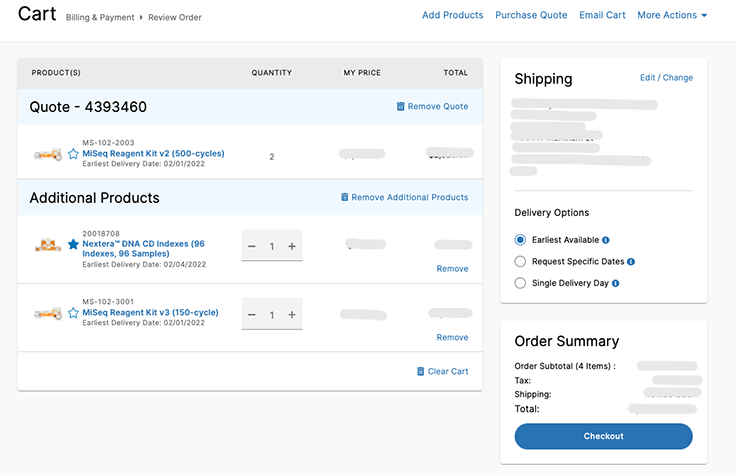Click Add Products in top menu
Image resolution: width=736 pixels, height=475 pixels.
pos(452,15)
